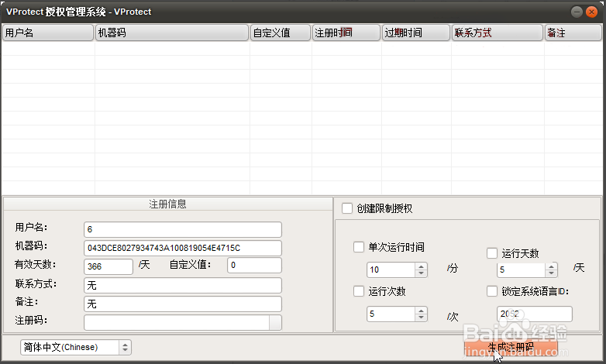Screen dimensions: 606x364
Task: Click the 自定义值 column header
Action: (x=281, y=33)
